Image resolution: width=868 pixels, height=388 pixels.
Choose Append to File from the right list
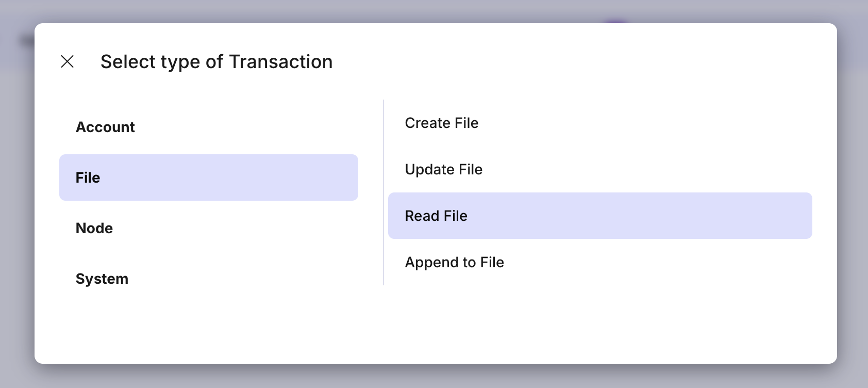click(x=455, y=262)
